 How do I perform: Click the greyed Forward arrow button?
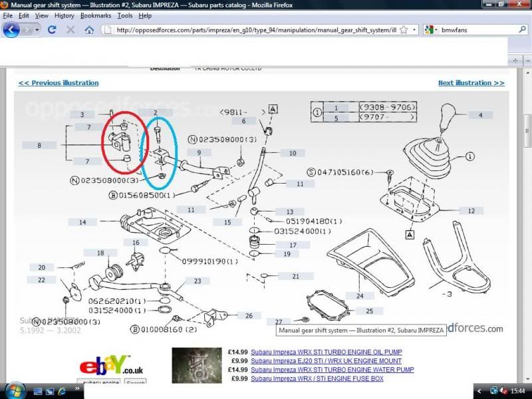(27, 30)
